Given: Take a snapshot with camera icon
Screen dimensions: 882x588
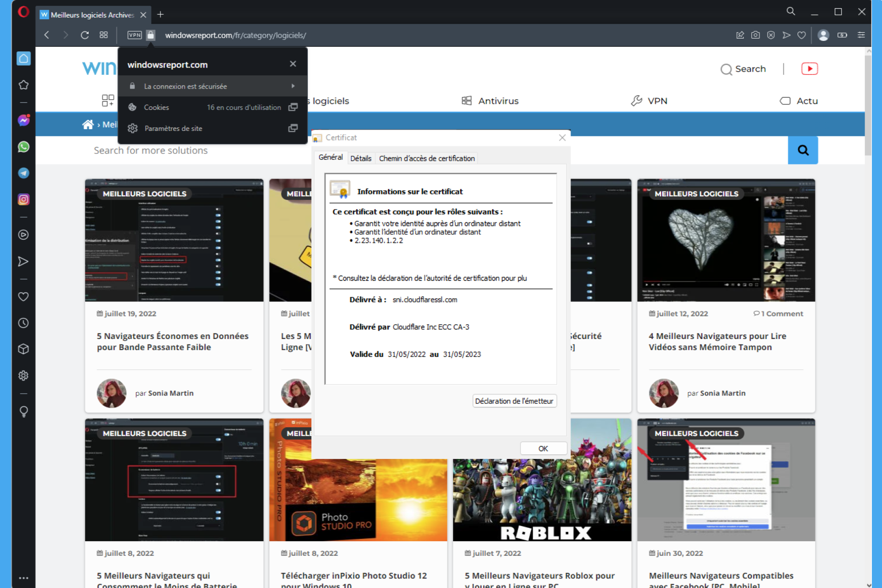Looking at the screenshot, I should (x=755, y=35).
